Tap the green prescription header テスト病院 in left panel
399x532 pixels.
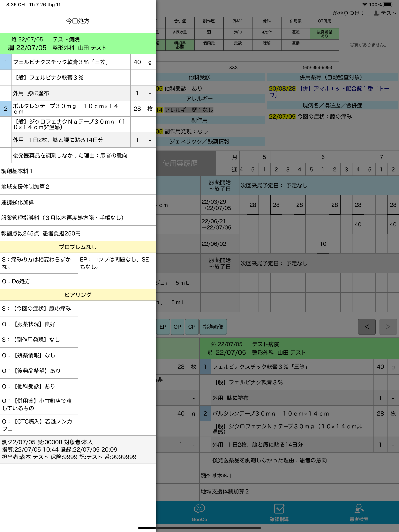tap(78, 44)
